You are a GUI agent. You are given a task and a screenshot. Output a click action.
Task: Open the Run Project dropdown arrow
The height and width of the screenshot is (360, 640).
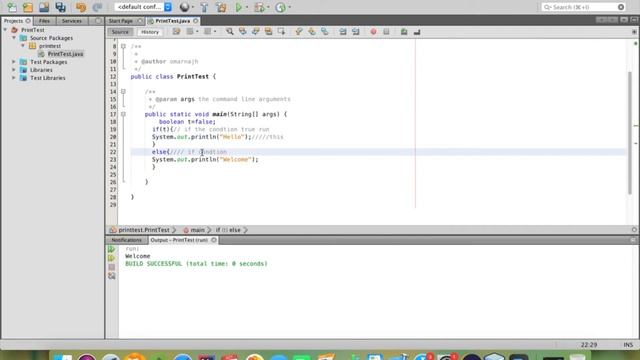click(247, 7)
